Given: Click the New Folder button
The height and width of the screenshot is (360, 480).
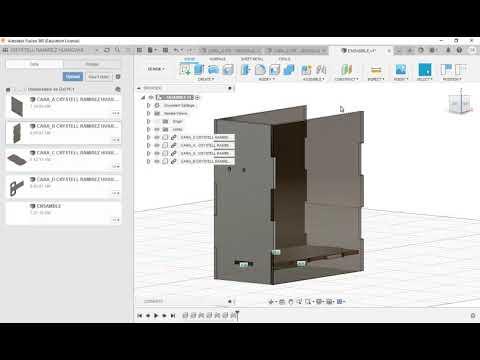Looking at the screenshot, I should click(x=99, y=77).
